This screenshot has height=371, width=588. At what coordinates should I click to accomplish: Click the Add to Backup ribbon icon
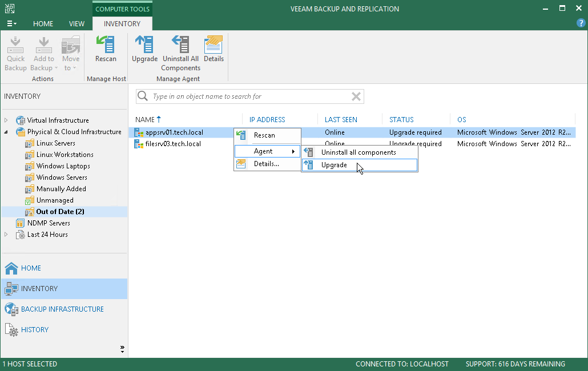pos(43,45)
